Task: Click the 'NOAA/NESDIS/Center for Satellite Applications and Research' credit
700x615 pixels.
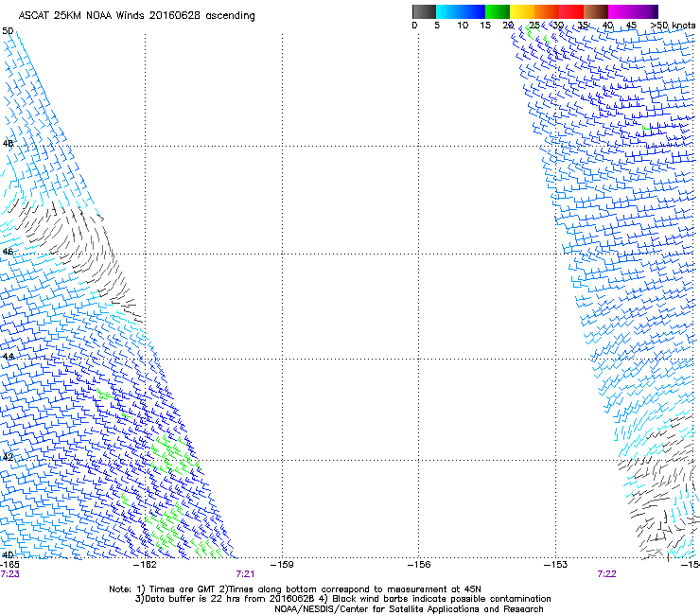Action: coord(409,609)
